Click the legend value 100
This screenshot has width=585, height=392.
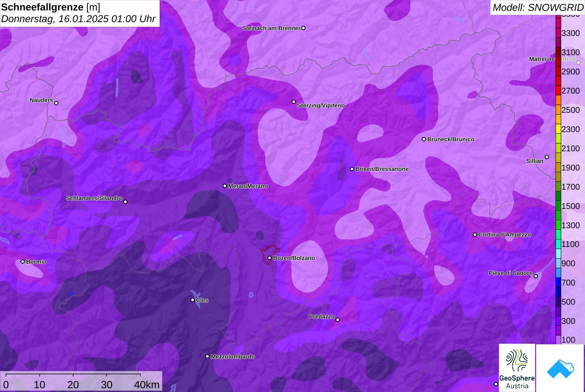(x=568, y=340)
